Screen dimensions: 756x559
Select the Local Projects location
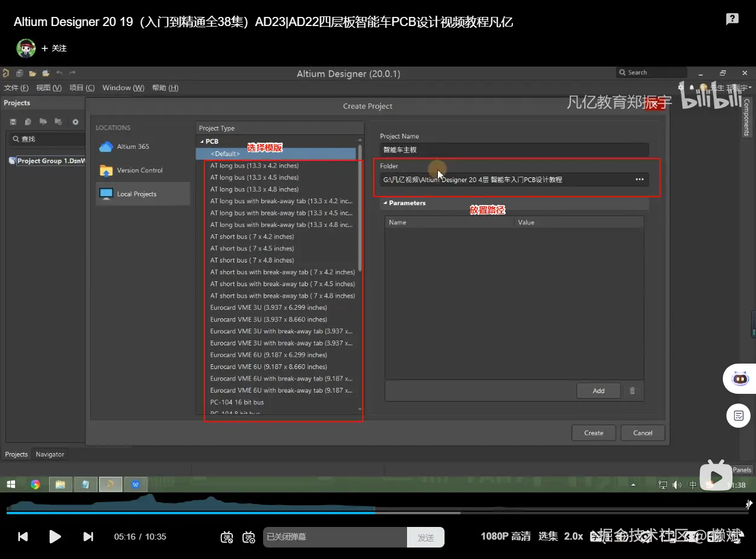142,194
